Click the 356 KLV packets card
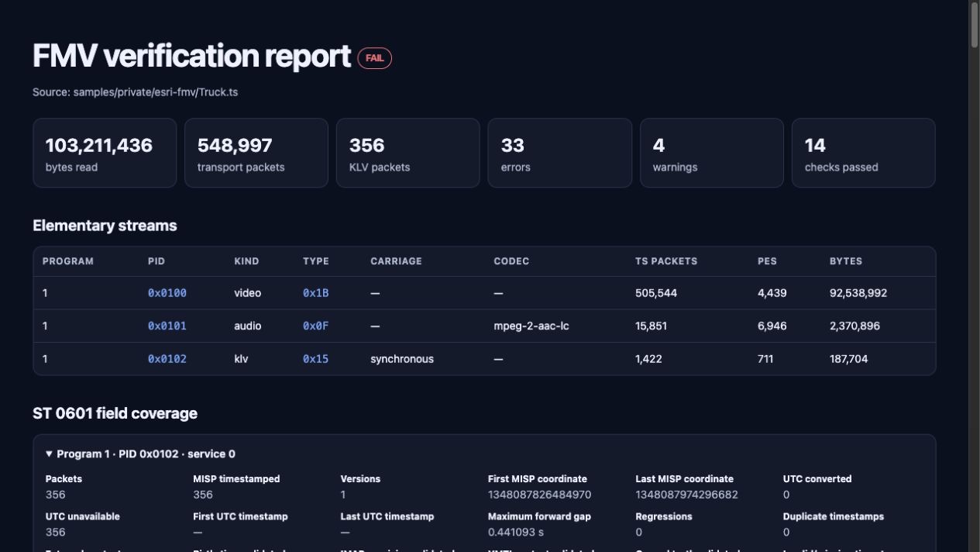 (x=408, y=153)
